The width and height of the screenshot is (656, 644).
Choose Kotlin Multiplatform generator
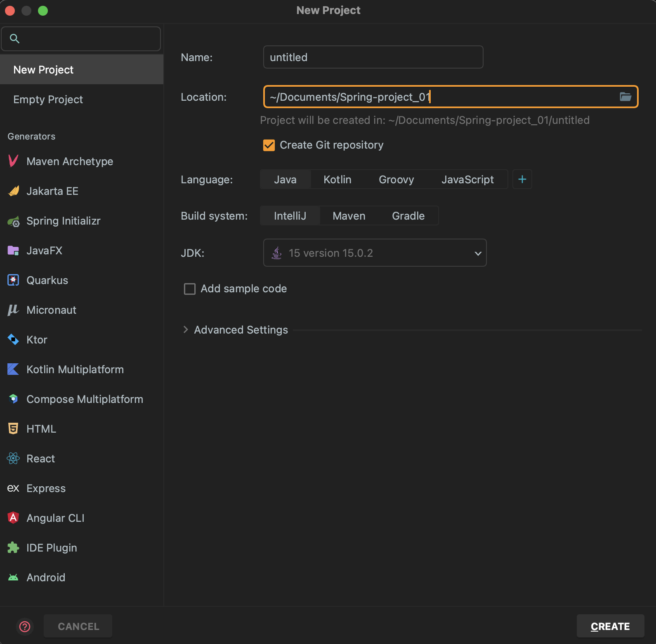pos(82,369)
